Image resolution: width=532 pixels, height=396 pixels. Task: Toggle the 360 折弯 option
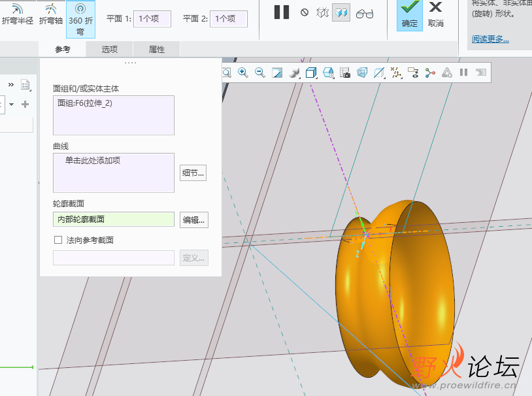point(80,20)
